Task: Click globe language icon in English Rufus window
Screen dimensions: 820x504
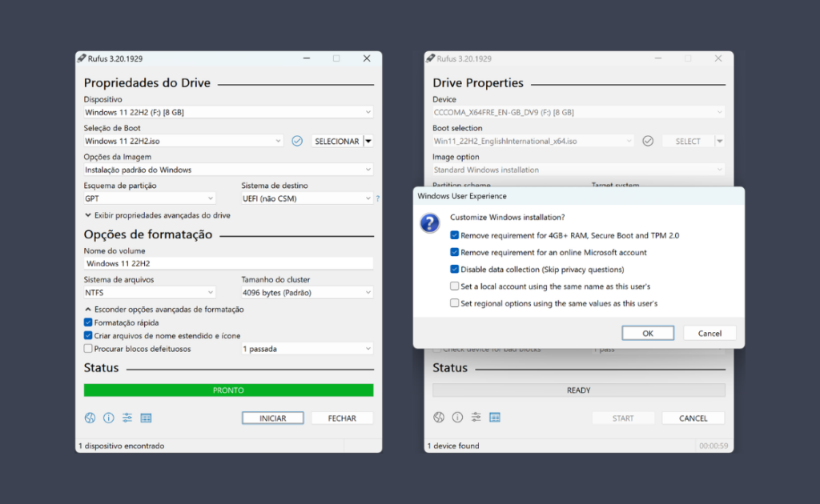Action: pos(439,418)
